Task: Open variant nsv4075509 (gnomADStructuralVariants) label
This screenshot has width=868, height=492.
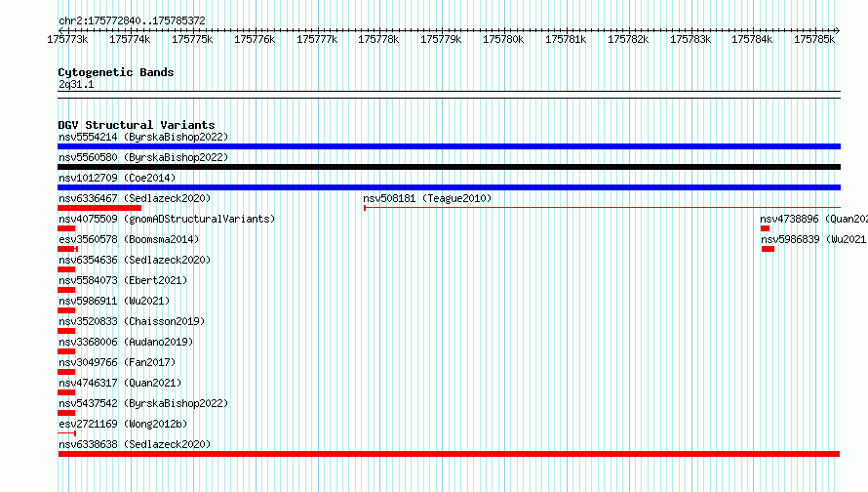Action: [x=167, y=219]
